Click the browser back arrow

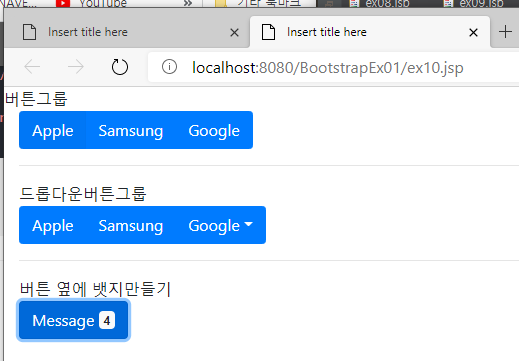pos(32,67)
